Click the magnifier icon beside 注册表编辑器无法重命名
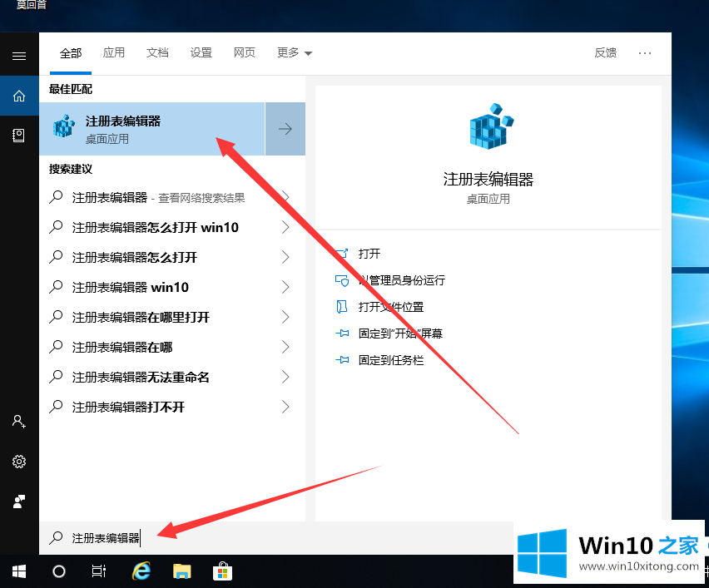The width and height of the screenshot is (709, 588). (56, 377)
